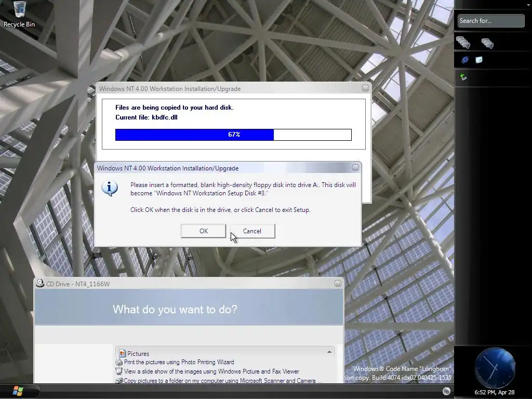This screenshot has width=532, height=399.
Task: Click the Pictures category icon
Action: [x=122, y=353]
